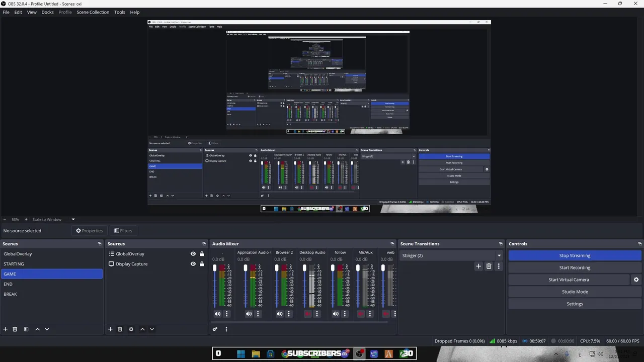
Task: Add a new scene with plus icon
Action: pos(6,329)
